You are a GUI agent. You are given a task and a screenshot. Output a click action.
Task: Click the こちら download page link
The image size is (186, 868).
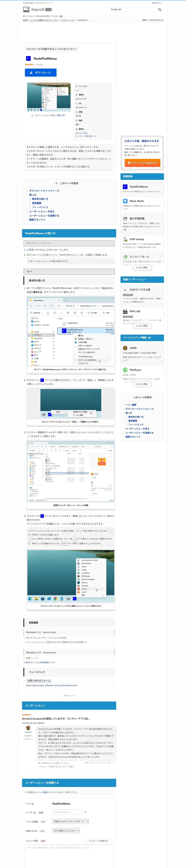(x=30, y=250)
